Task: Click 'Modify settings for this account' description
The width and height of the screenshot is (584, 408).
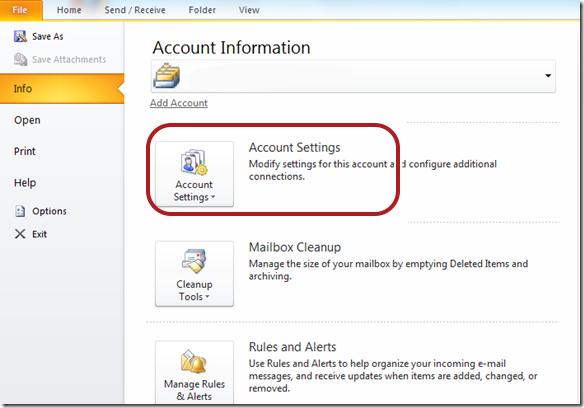Action: (373, 170)
